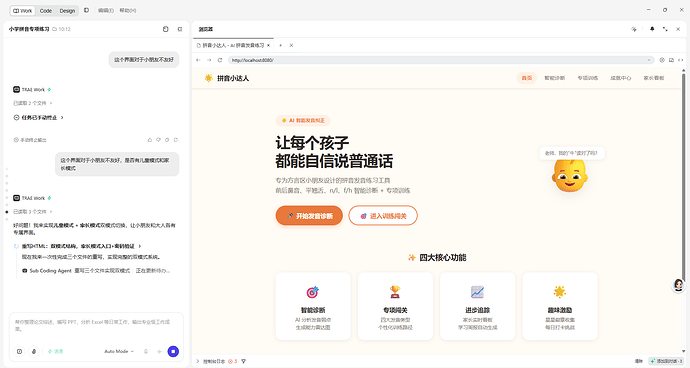Click the cursor sparkle icon in browser header
This screenshot has height=368, width=690.
(634, 29)
